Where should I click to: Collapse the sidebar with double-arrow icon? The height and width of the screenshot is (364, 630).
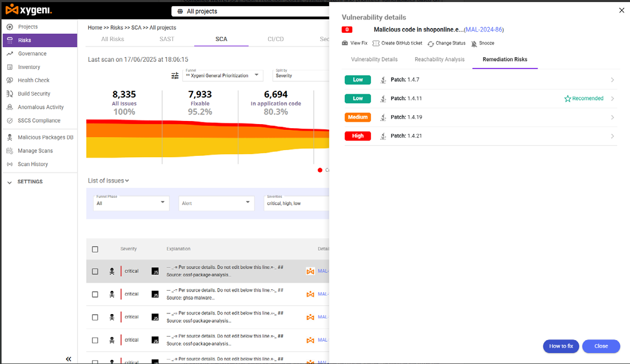pyautogui.click(x=69, y=359)
